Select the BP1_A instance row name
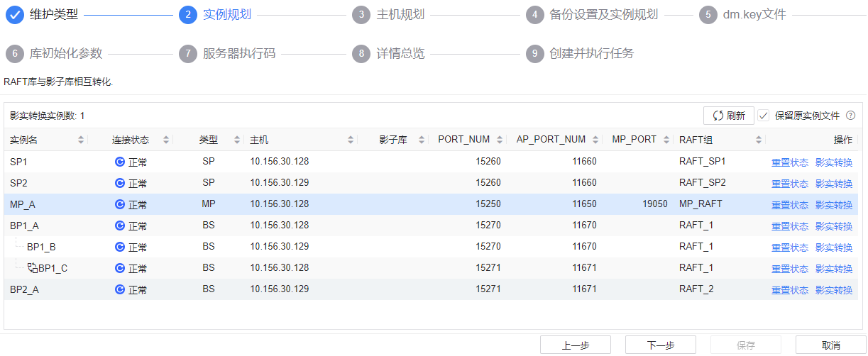The image size is (868, 356). 25,226
